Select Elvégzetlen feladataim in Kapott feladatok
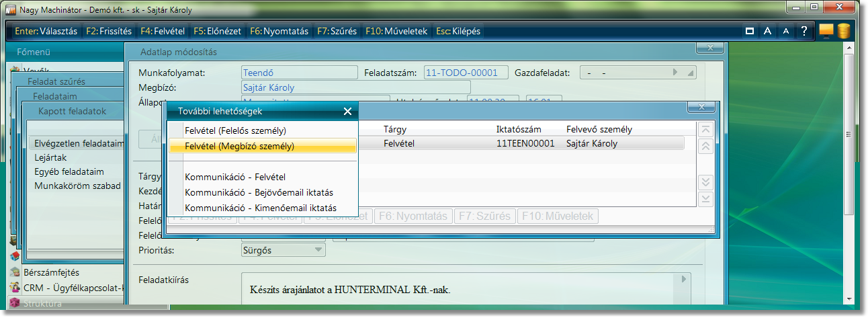The height and width of the screenshot is (318, 868). (x=79, y=143)
